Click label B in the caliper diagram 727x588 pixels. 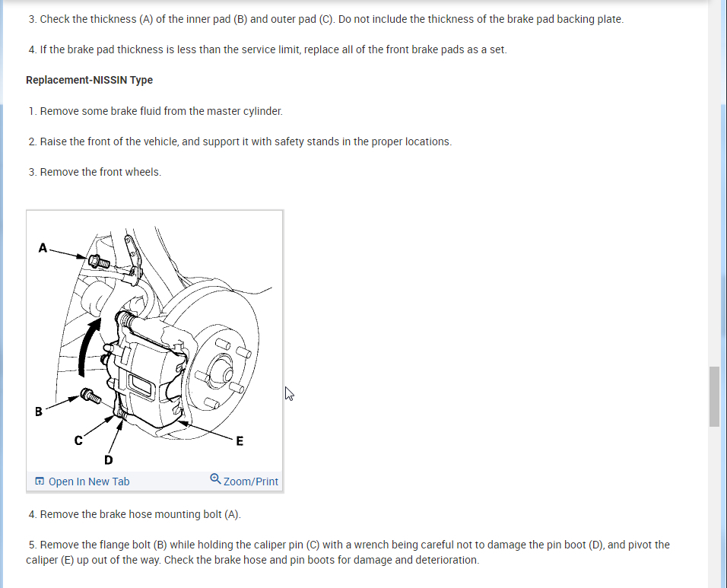[39, 412]
